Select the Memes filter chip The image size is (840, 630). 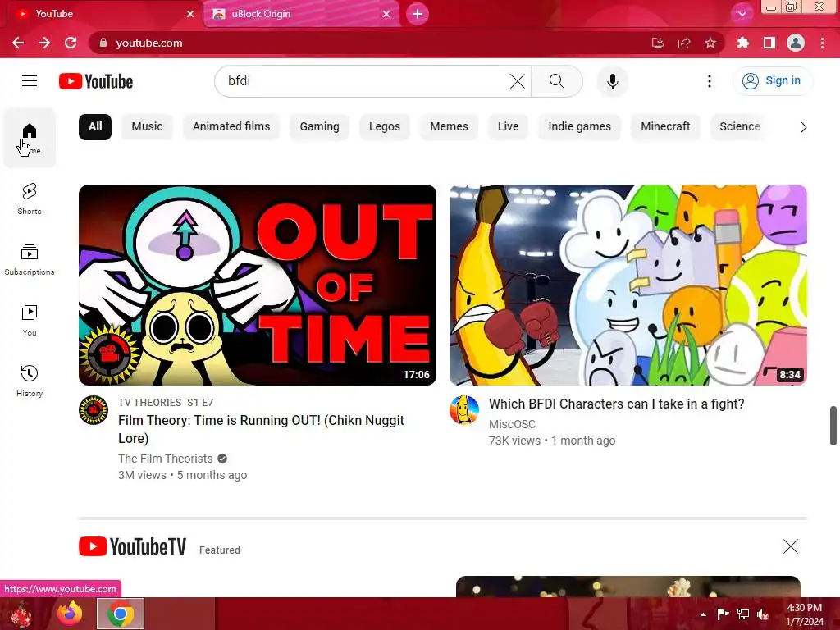coord(449,127)
